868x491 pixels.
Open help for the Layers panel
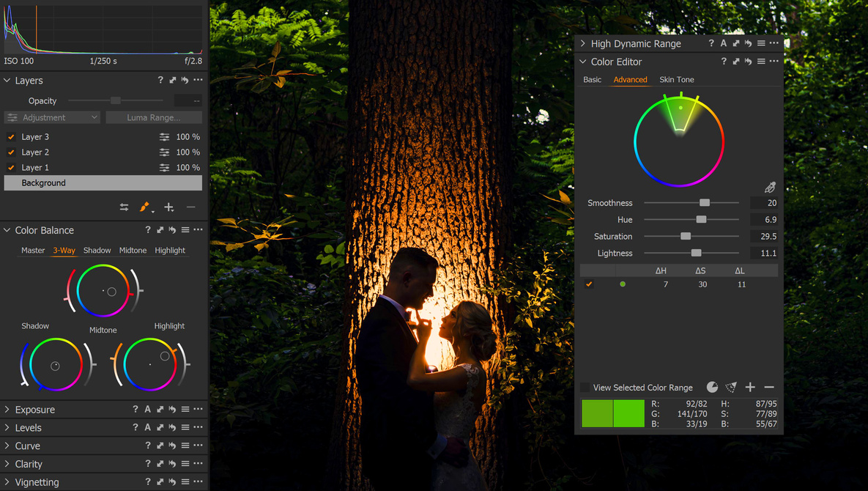pyautogui.click(x=160, y=80)
